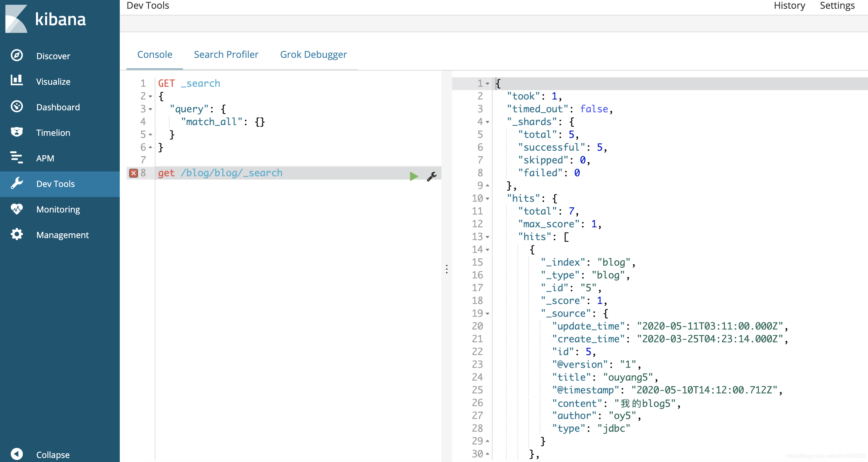Open Monitoring via the heartbeat icon
868x462 pixels.
16,209
